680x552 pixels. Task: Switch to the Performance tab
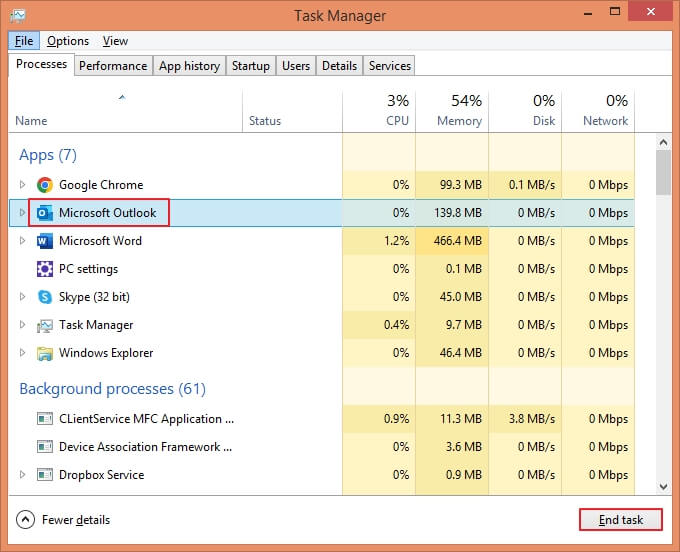113,66
